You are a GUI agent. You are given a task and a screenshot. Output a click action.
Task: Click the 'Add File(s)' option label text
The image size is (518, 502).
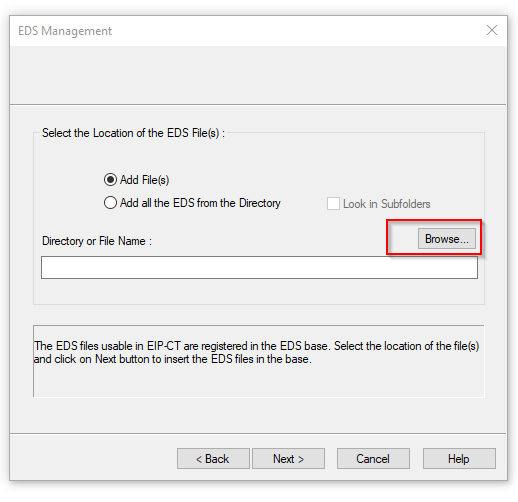(x=145, y=180)
